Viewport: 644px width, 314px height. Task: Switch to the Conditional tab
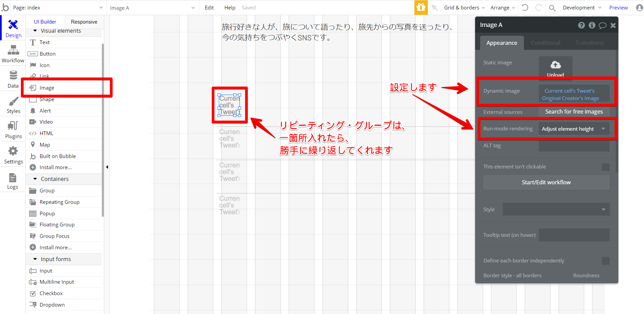tap(546, 43)
